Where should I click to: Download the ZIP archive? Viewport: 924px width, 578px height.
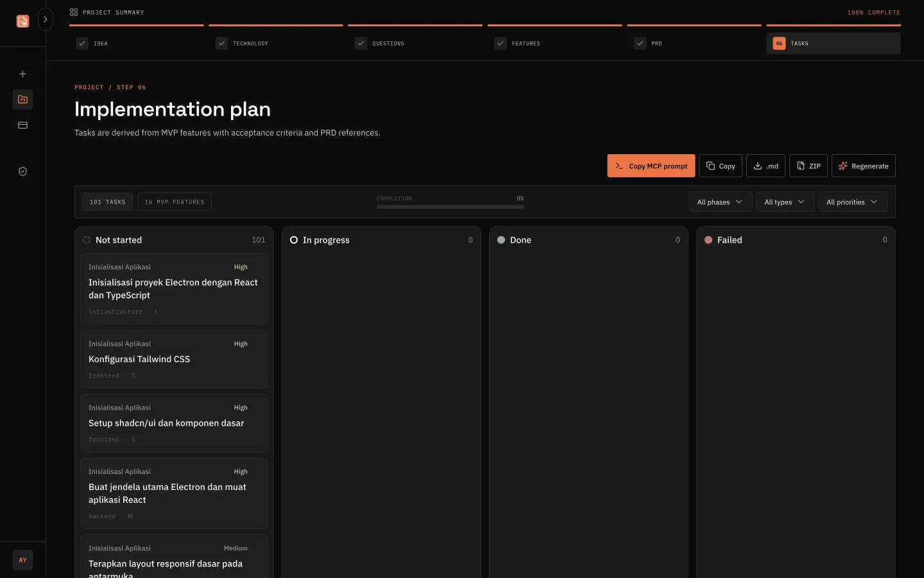tap(809, 166)
